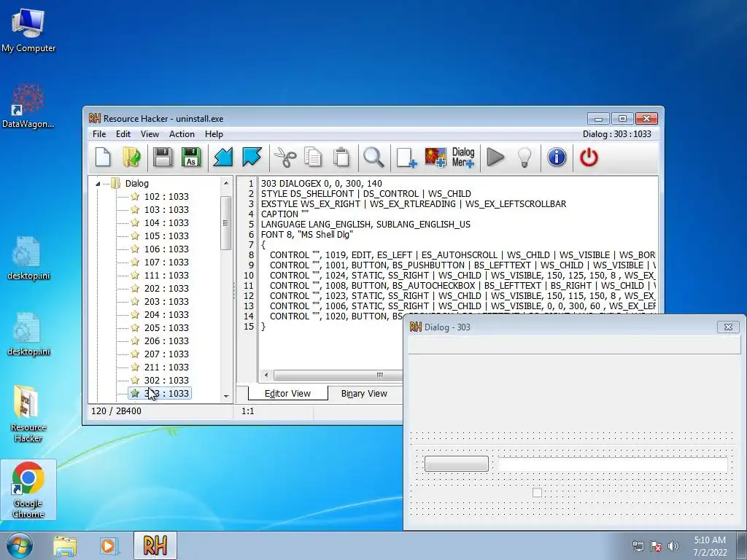Select tree item 211 : 1033
Screen dimensions: 747x560
point(166,367)
